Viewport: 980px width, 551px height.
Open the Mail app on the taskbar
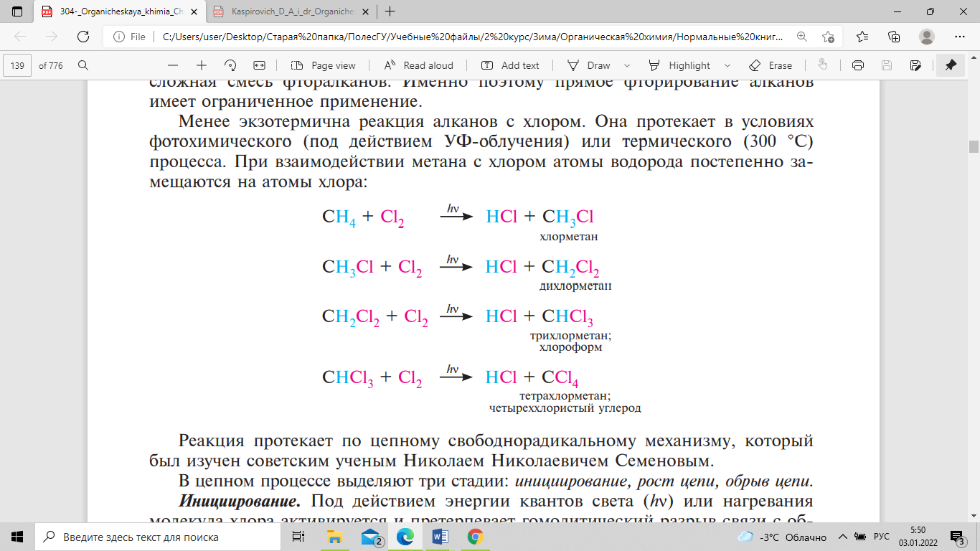pos(370,537)
